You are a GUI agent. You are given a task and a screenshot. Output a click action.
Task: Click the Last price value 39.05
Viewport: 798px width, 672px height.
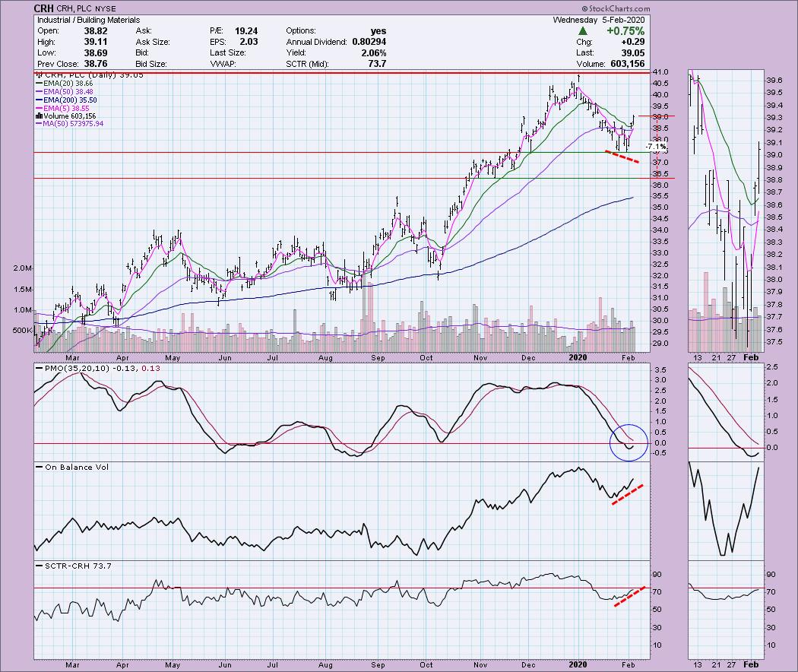point(632,53)
